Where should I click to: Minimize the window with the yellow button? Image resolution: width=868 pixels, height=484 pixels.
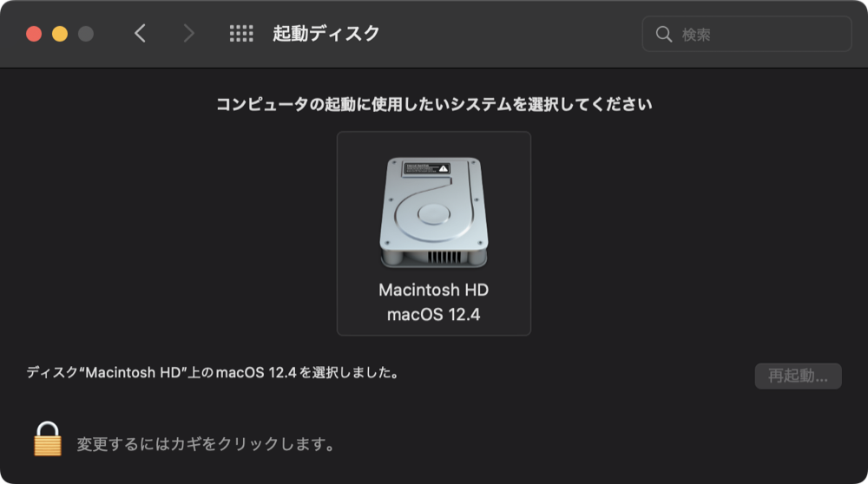pyautogui.click(x=60, y=34)
